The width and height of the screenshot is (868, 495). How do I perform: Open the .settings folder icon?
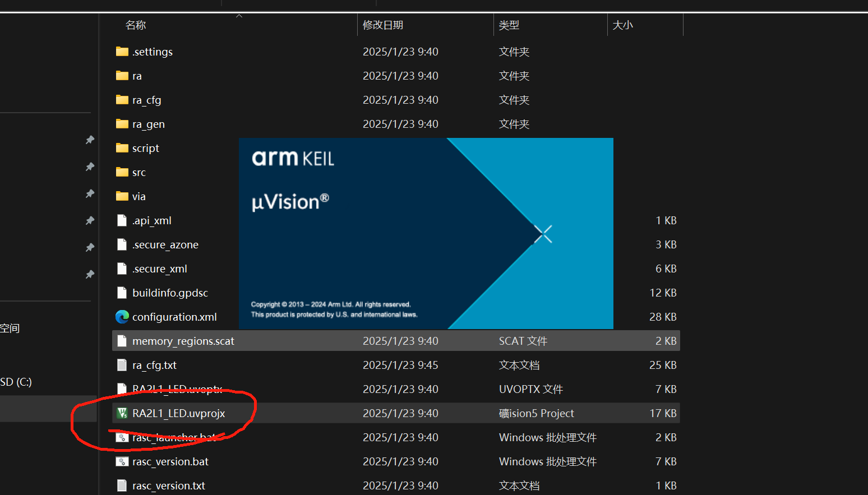(x=122, y=52)
